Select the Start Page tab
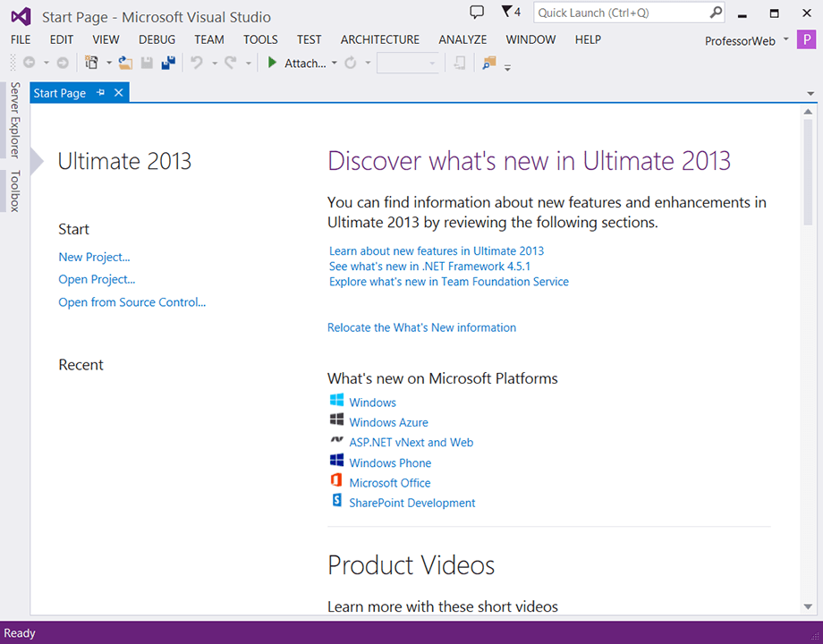This screenshot has height=644, width=823. coord(60,93)
